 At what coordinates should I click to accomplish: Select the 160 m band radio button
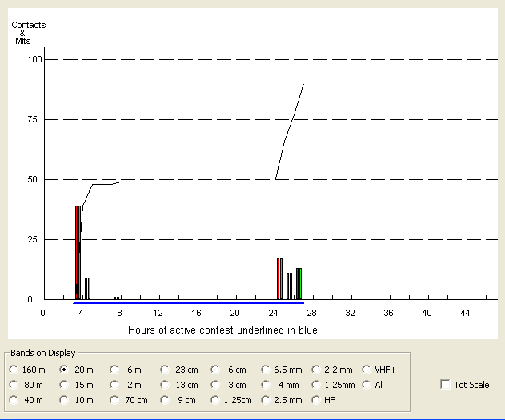tap(14, 370)
